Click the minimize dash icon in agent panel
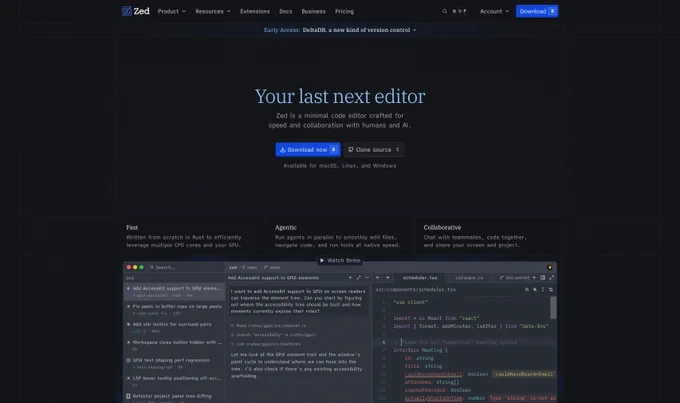Screen dimensions: 680x403 367,278
